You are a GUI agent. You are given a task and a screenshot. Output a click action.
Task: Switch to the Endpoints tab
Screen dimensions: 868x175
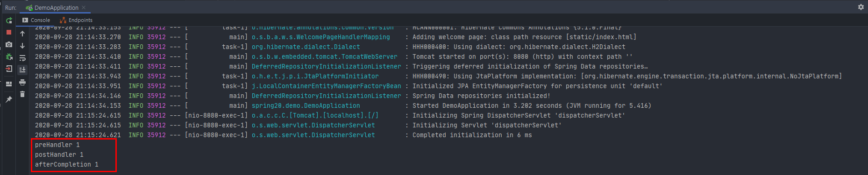point(76,20)
